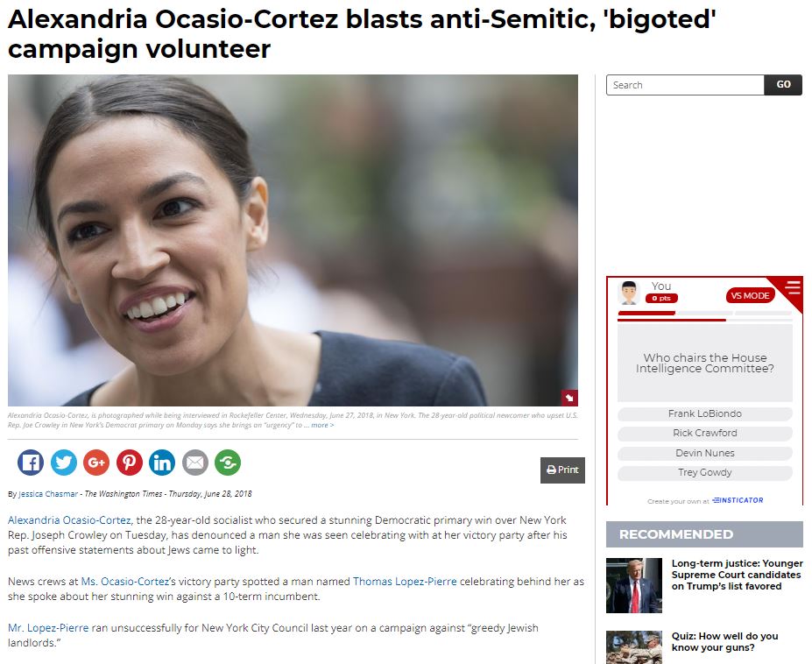Open author Jessica Chasmar link
812x664 pixels.
(48, 494)
